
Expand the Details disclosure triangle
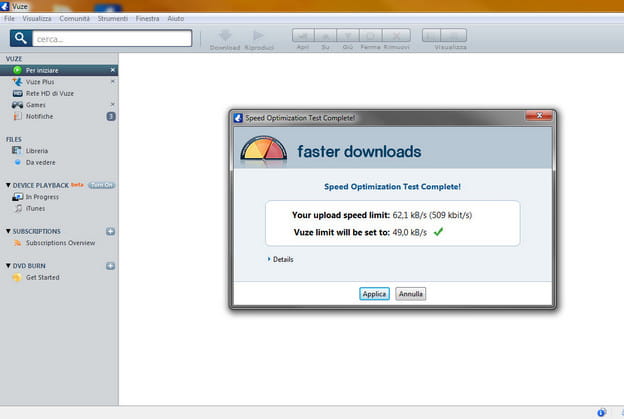(269, 259)
